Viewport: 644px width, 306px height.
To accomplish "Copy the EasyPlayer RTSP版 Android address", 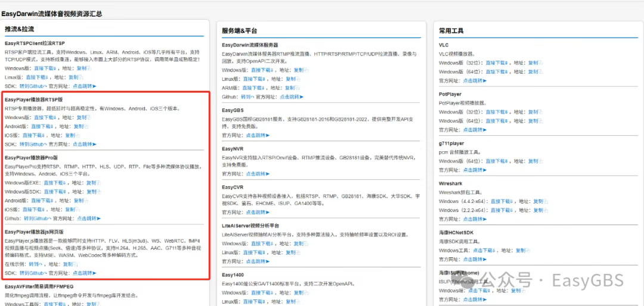I will coord(81,126).
